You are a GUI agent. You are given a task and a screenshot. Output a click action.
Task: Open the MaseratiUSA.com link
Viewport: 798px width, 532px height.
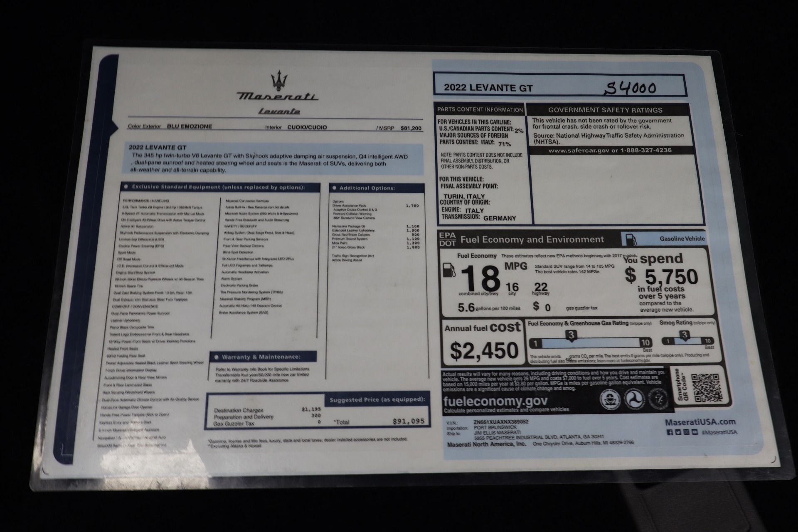700,422
